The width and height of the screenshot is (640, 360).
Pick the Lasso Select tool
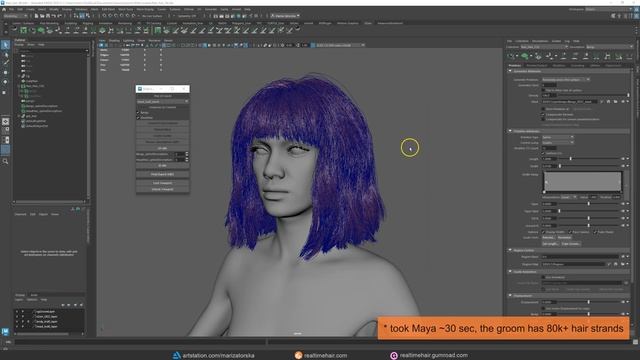click(5, 54)
